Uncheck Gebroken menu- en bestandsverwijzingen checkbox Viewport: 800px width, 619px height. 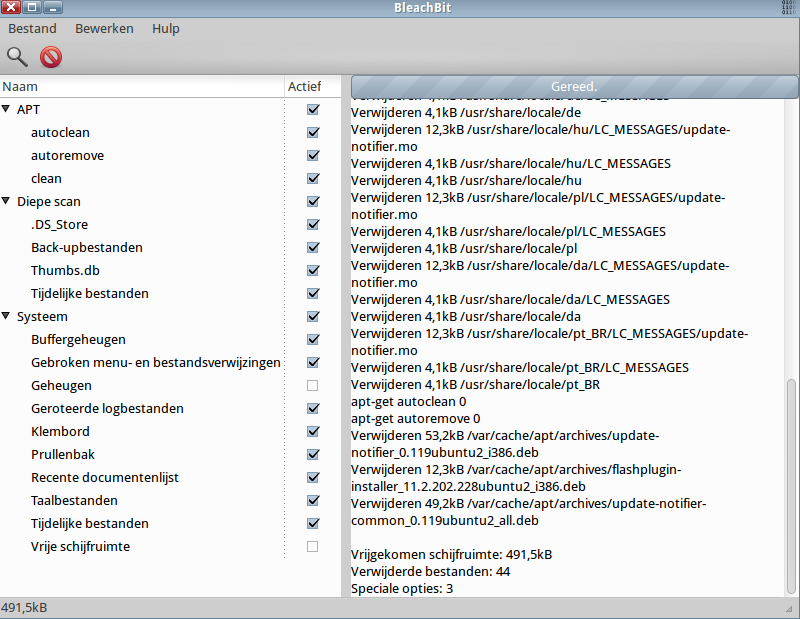[x=313, y=362]
